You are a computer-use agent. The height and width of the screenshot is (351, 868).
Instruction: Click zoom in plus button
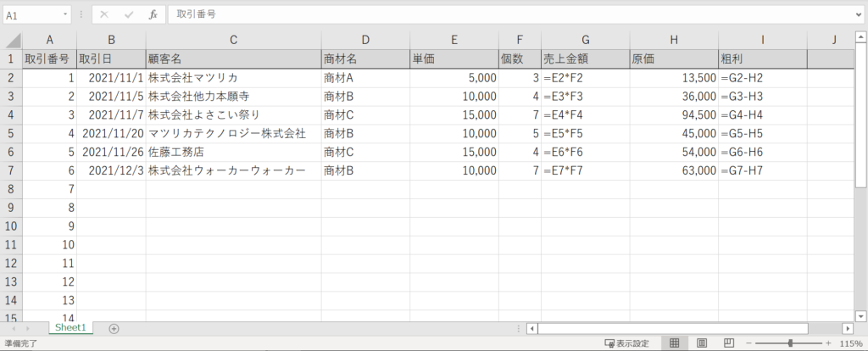829,343
